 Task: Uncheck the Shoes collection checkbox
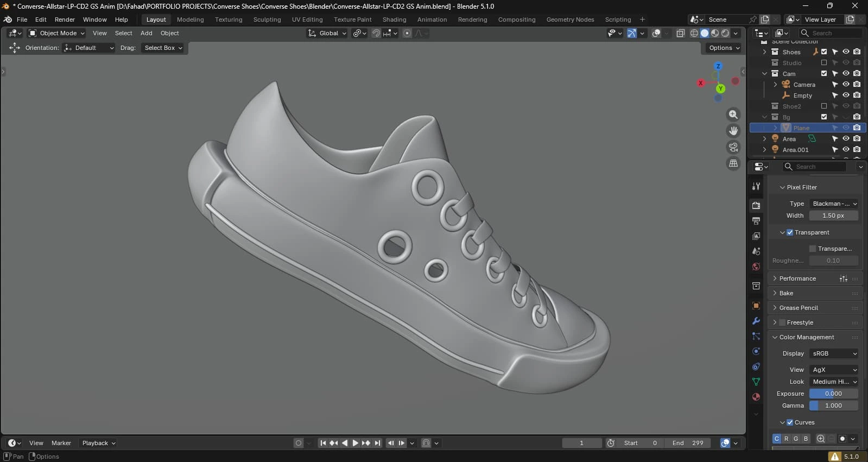coord(824,52)
